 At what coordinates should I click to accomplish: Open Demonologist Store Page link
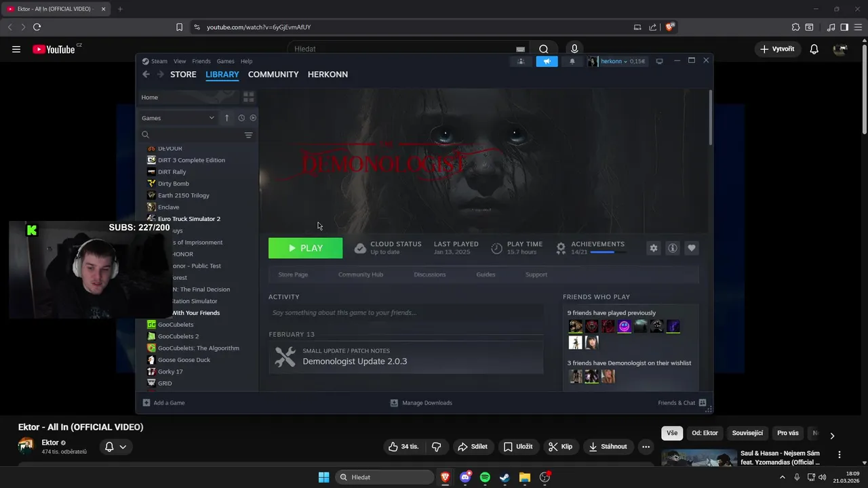293,274
